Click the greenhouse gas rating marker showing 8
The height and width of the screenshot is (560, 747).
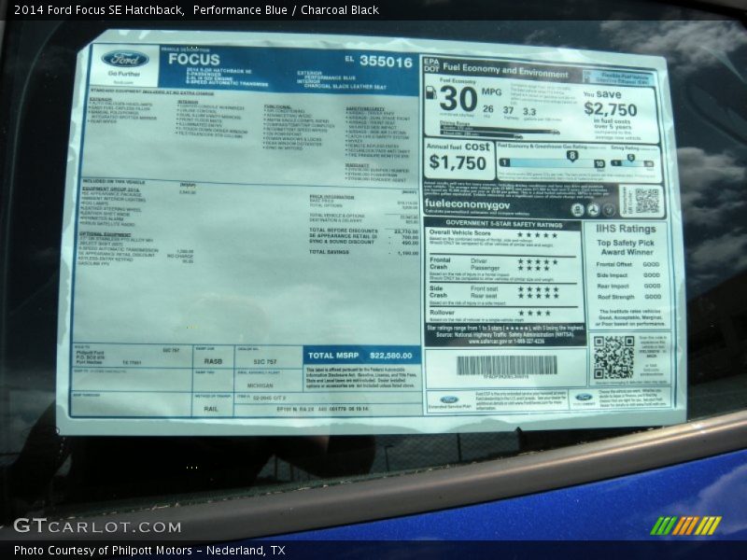coord(572,155)
